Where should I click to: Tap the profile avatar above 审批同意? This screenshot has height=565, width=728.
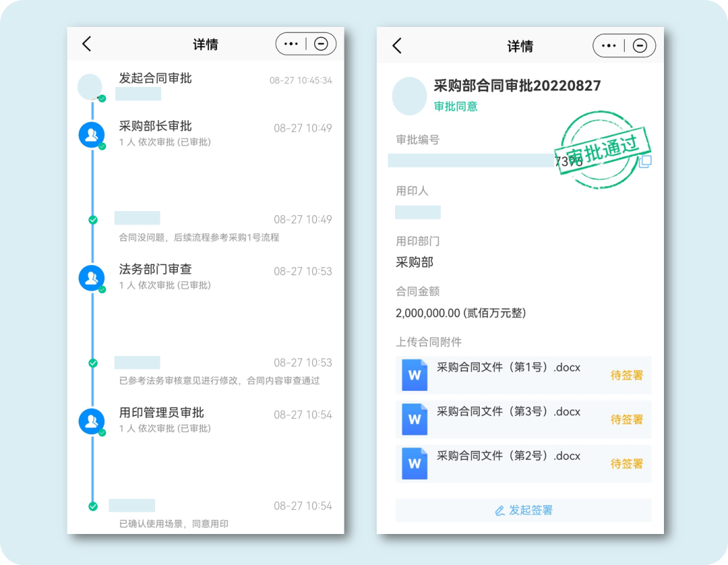coord(409,96)
